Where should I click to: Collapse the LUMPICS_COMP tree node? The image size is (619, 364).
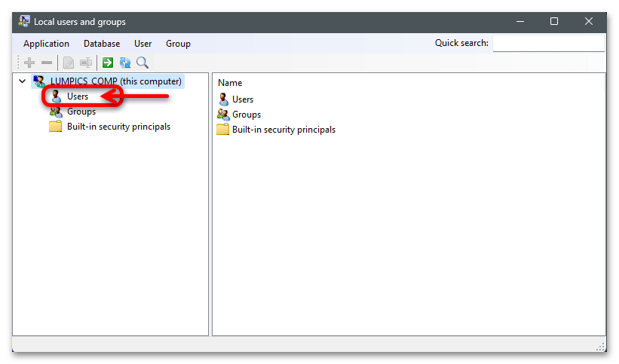click(22, 81)
